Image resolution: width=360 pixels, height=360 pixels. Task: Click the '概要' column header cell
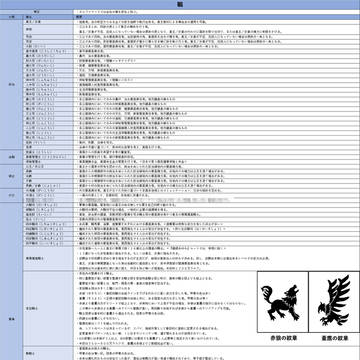click(x=217, y=17)
